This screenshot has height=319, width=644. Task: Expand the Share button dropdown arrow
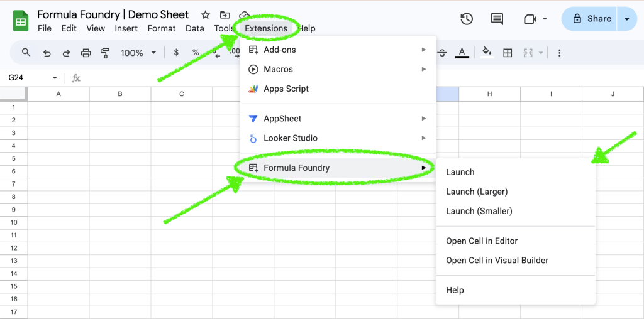[x=627, y=19]
